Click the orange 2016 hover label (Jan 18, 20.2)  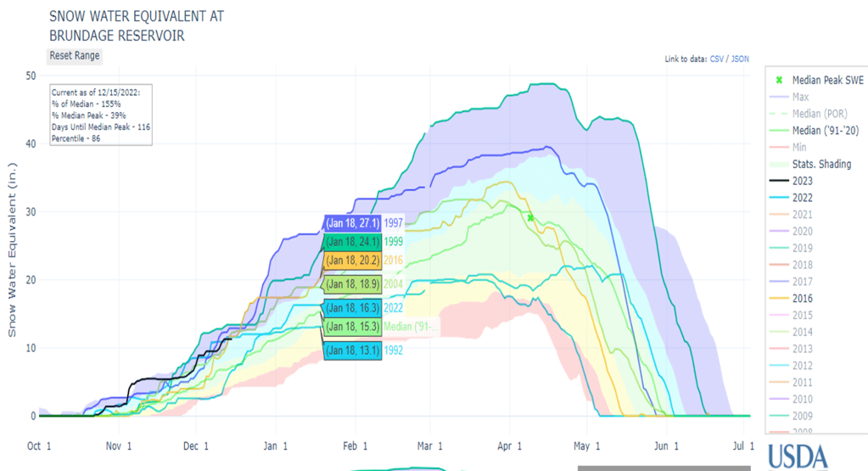coord(350,260)
